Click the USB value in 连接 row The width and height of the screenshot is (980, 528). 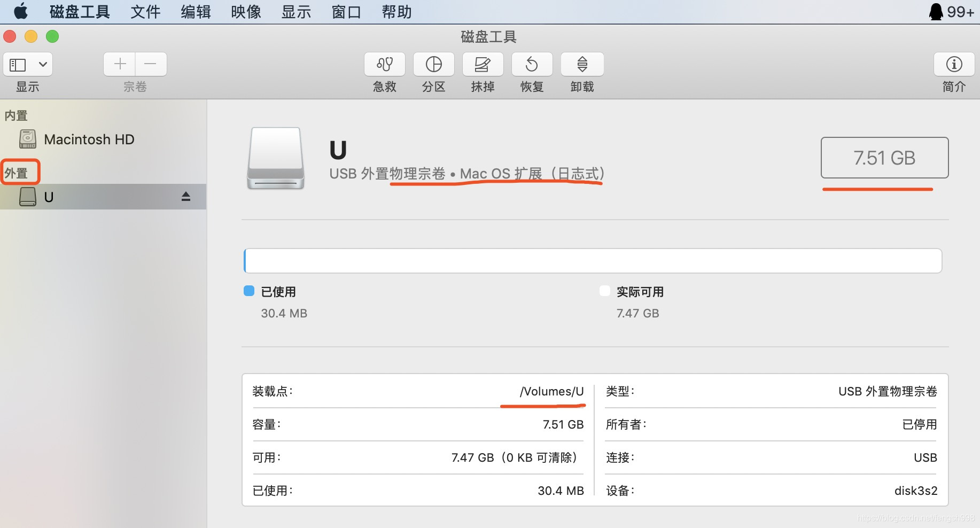tap(925, 457)
